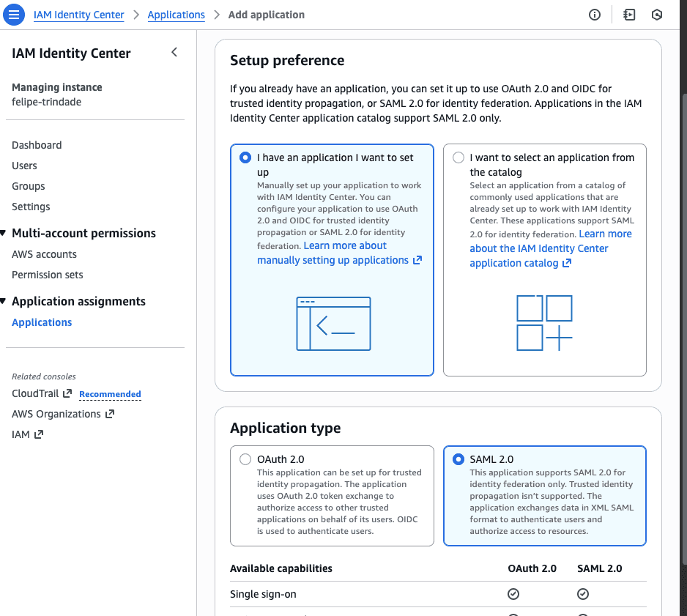Click the info icon in top bar
The height and width of the screenshot is (616, 687).
(595, 15)
